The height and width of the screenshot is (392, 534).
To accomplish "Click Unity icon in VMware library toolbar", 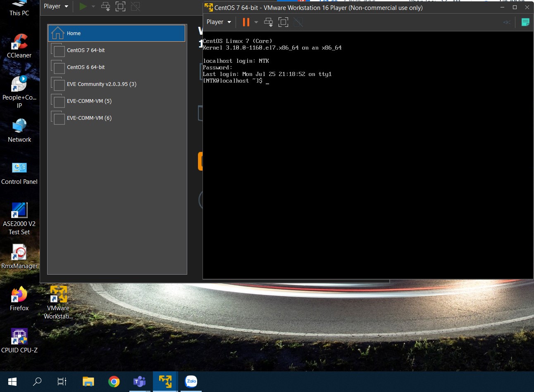I will click(x=135, y=6).
